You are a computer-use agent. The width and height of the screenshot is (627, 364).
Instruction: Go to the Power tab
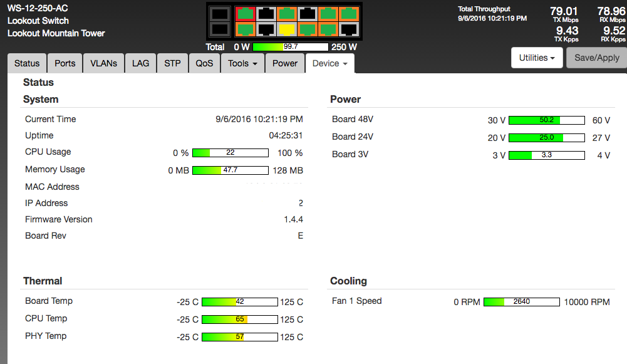click(x=285, y=63)
